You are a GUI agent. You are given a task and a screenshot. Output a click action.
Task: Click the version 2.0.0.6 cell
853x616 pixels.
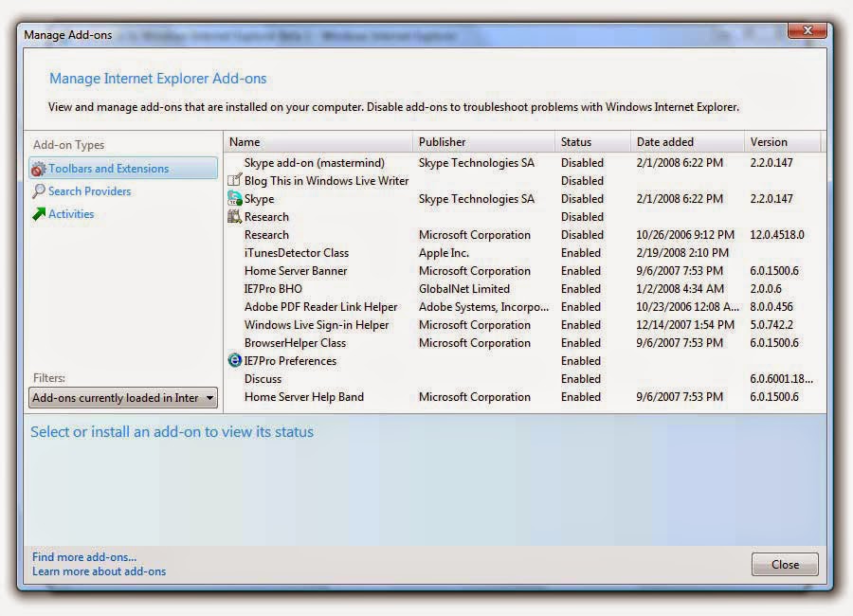[x=766, y=288]
